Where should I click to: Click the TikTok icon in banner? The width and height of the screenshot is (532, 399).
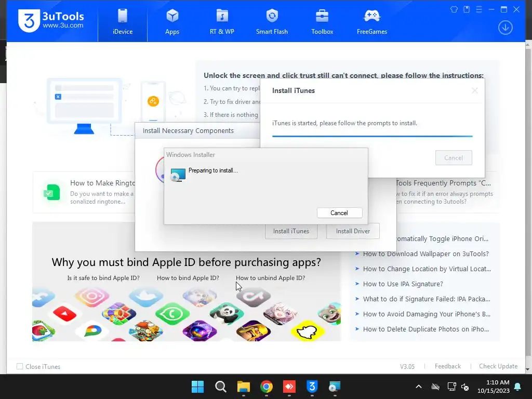[254, 297]
